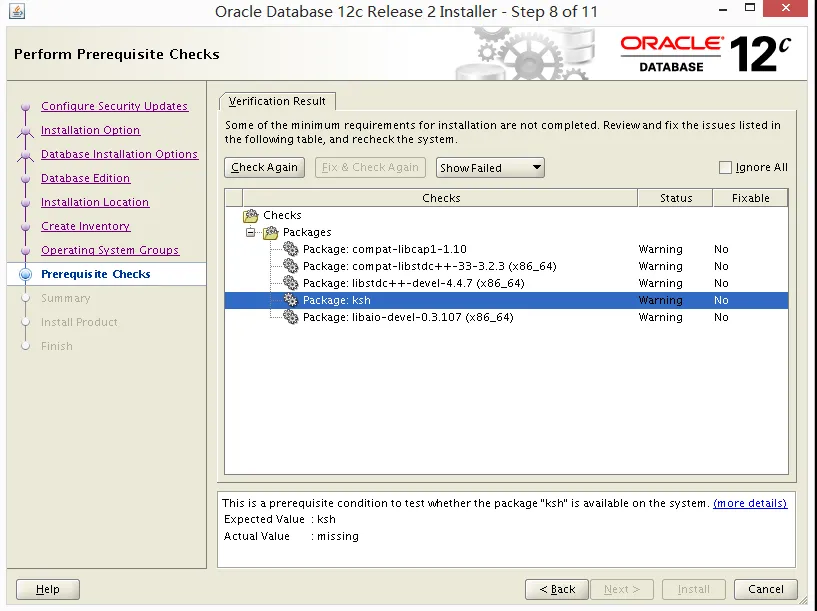Select the highlighted Package: ksh row
Image resolution: width=817 pixels, height=611 pixels.
click(506, 300)
